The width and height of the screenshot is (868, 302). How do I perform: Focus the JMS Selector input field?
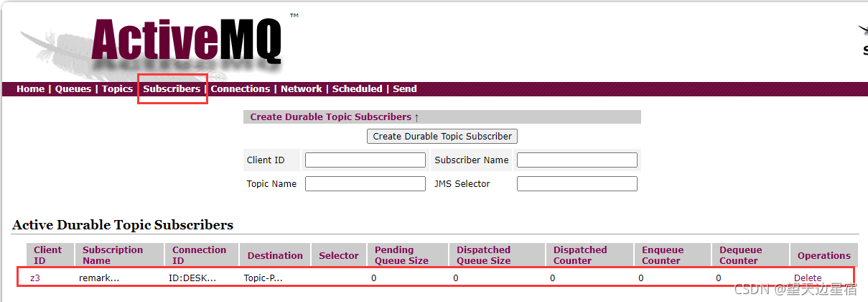click(x=577, y=184)
